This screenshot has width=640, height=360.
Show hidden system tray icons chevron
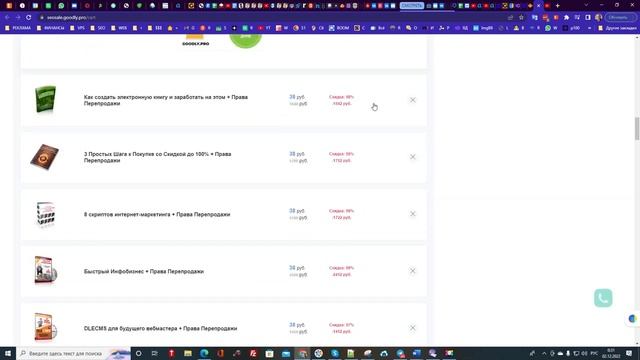[x=544, y=353]
